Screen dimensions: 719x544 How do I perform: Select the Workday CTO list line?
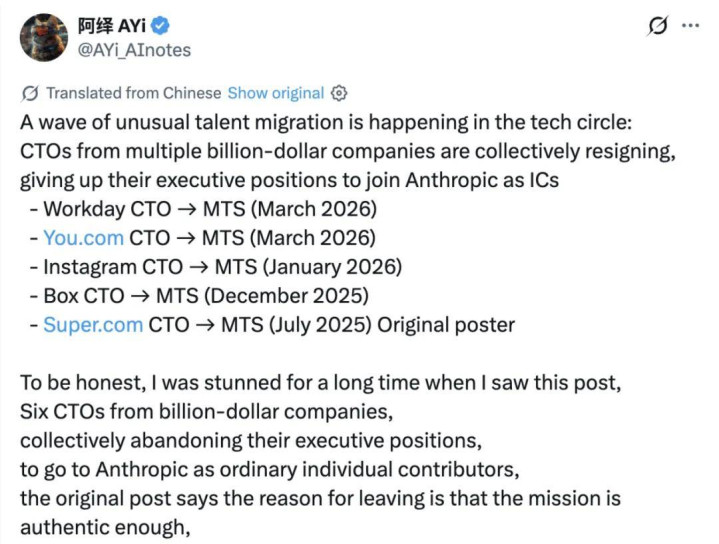click(203, 209)
